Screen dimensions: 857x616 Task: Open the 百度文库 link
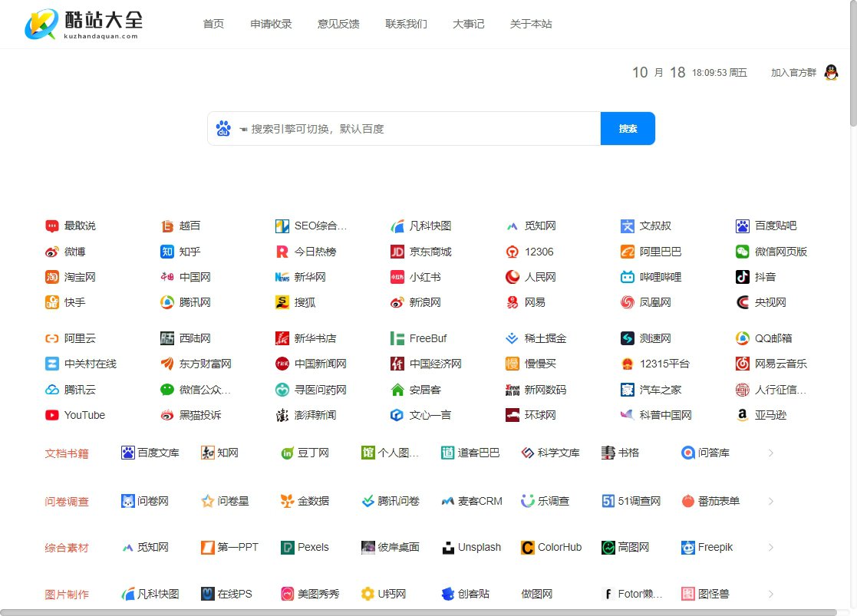point(150,453)
